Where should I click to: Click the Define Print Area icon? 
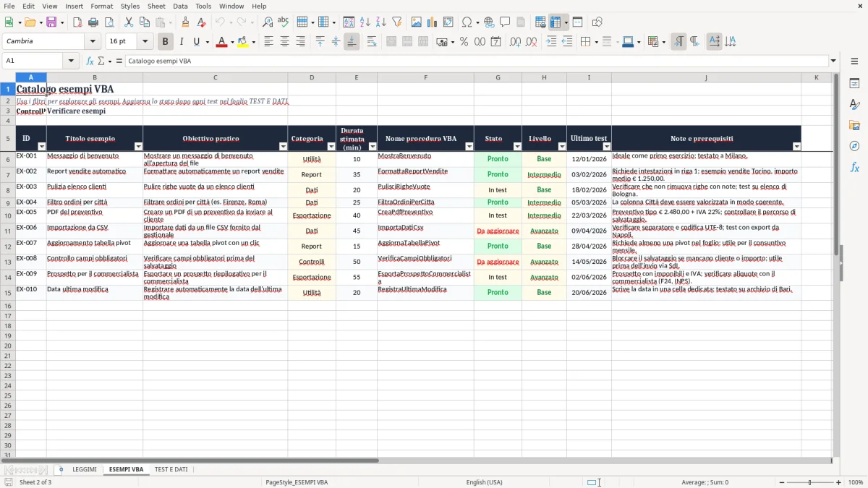click(540, 22)
